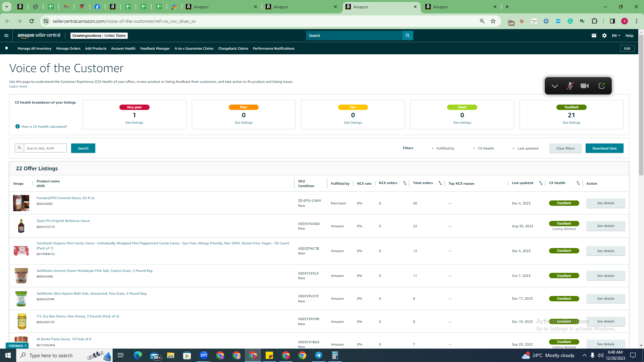
Task: Go to Add Products
Action: (96, 48)
